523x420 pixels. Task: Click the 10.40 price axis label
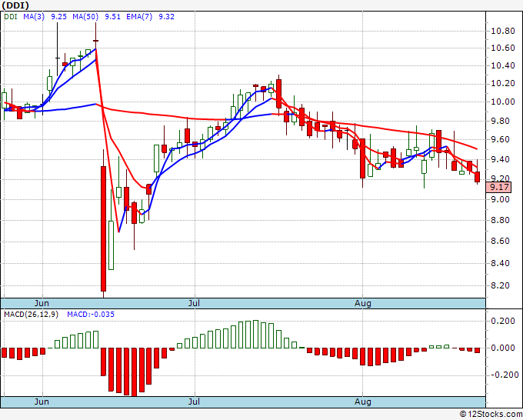503,65
